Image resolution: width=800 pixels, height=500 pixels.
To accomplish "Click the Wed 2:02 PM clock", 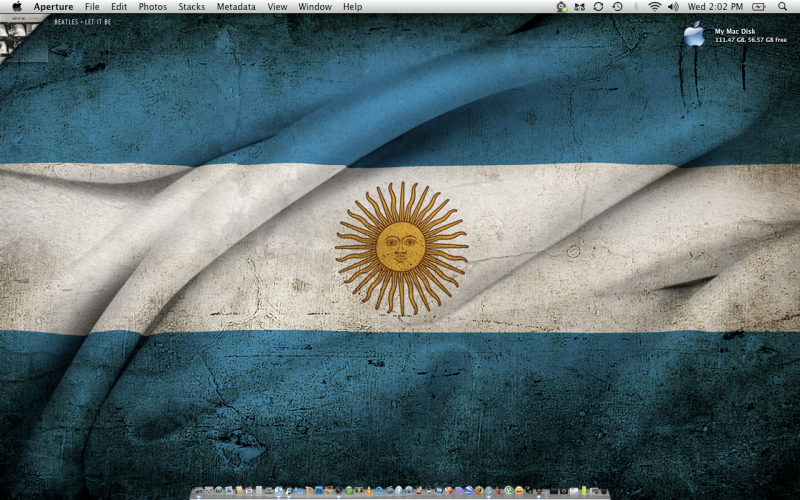I will click(x=715, y=6).
